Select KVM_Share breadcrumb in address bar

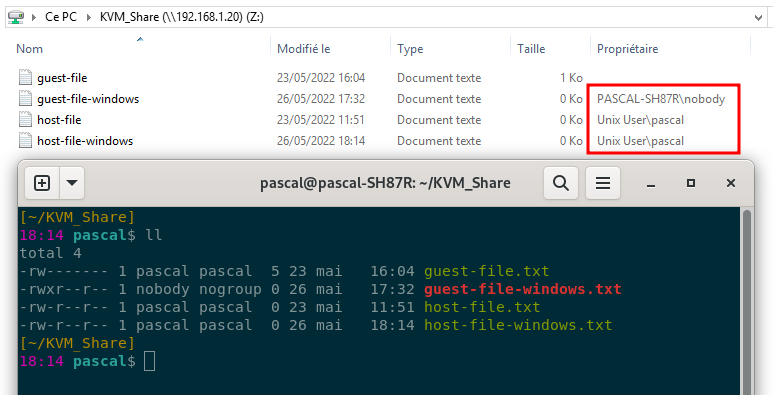click(x=182, y=17)
